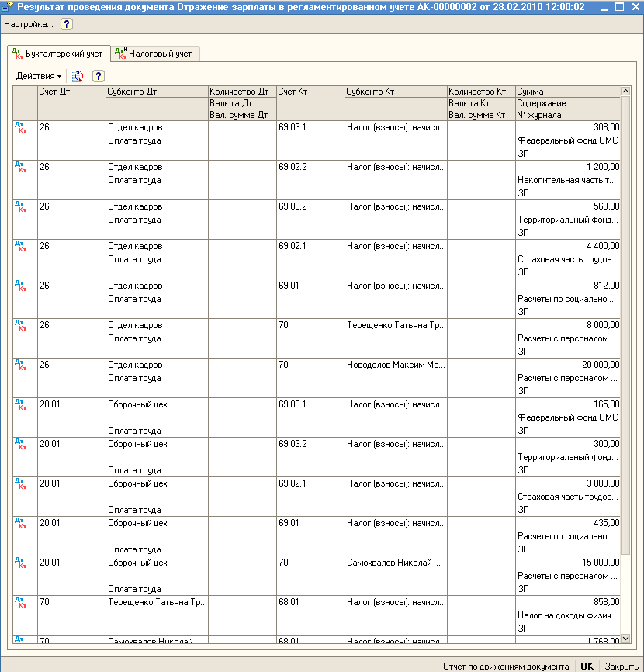Viewport: 644px width, 672px height.
Task: Click the Субконто Дт column header
Action: tap(157, 92)
